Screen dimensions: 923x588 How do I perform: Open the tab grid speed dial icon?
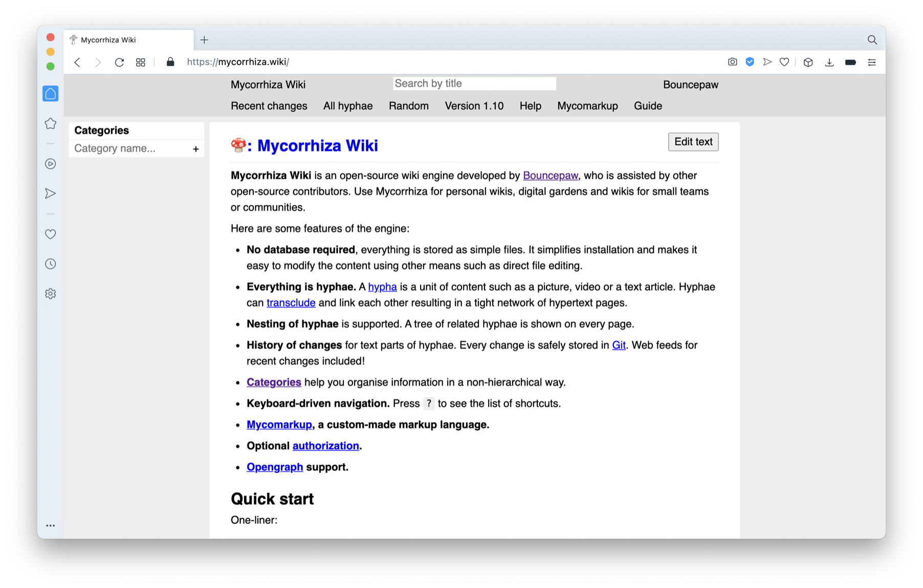(x=141, y=62)
